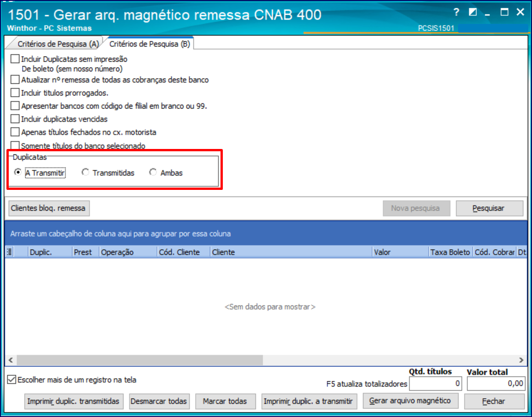The image size is (532, 417).
Task: Click the Nova pesquisa button
Action: [x=416, y=208]
